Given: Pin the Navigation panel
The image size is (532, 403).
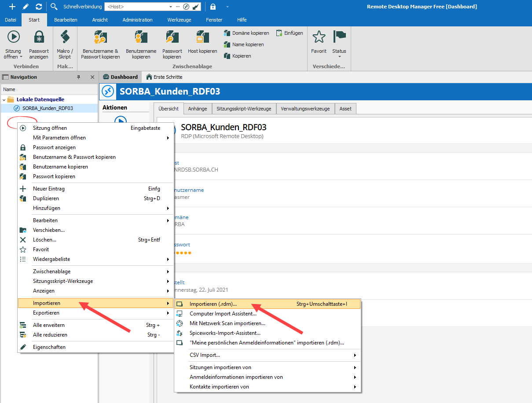Looking at the screenshot, I should (x=79, y=77).
